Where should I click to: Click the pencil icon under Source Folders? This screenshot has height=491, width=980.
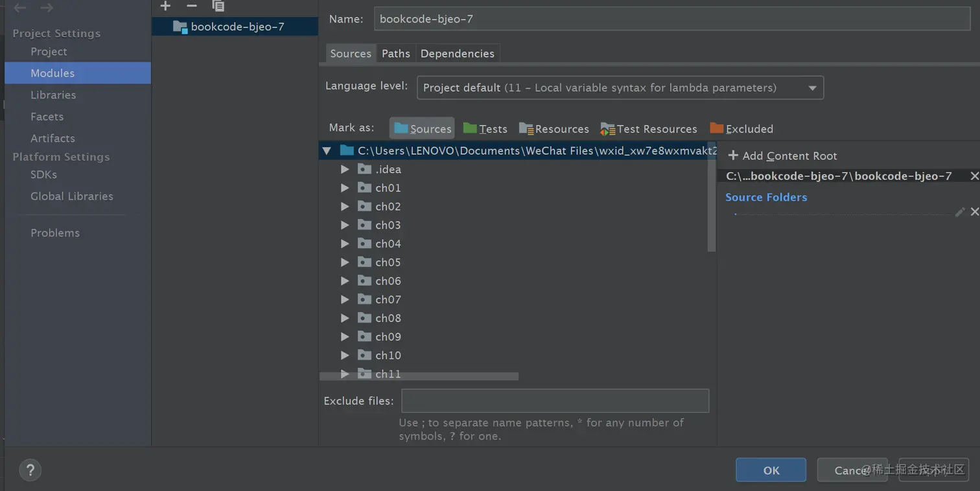tap(960, 212)
